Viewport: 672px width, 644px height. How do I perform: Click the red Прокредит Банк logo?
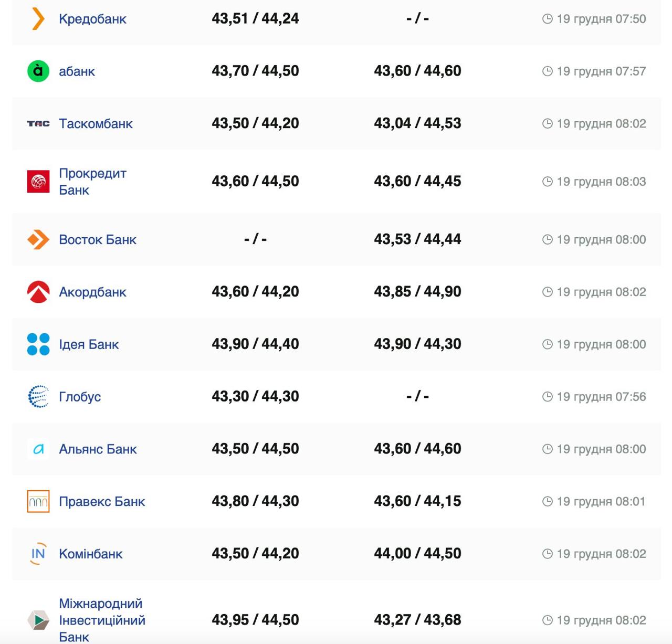[38, 182]
